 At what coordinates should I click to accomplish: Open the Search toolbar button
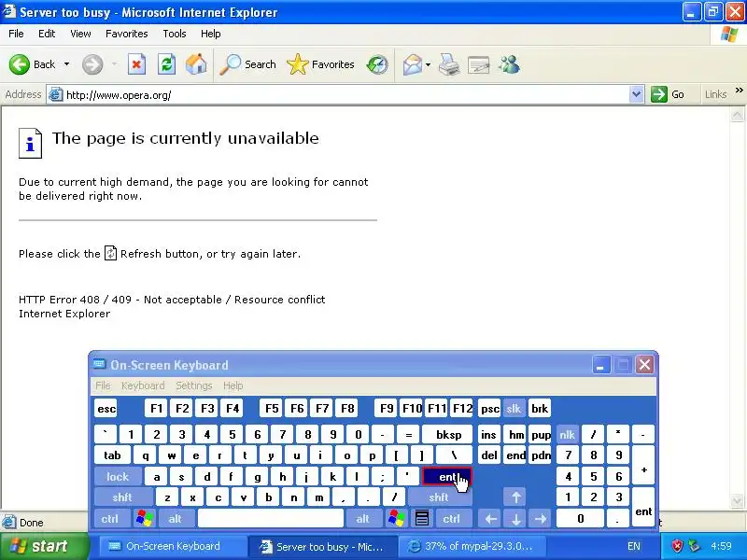[247, 64]
